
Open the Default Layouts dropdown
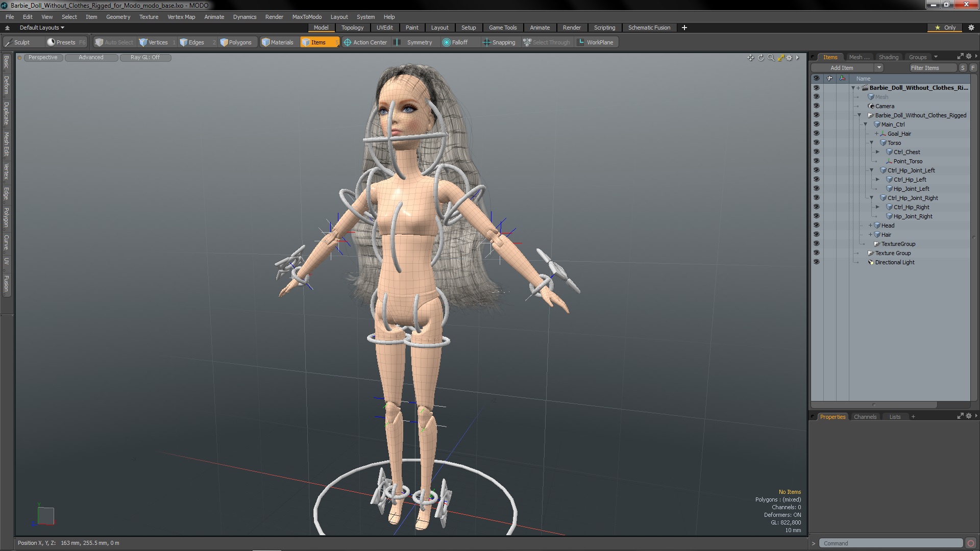pos(42,28)
